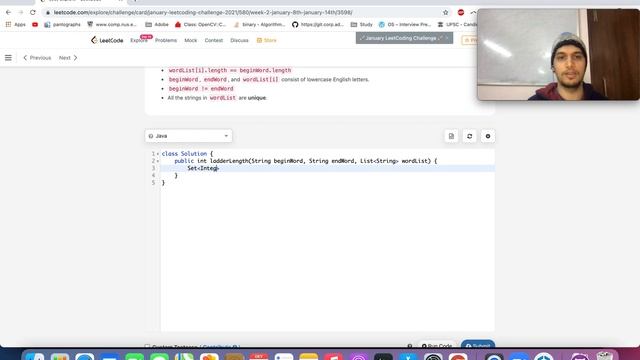
Task: Click the LeetCode logo
Action: point(107,40)
